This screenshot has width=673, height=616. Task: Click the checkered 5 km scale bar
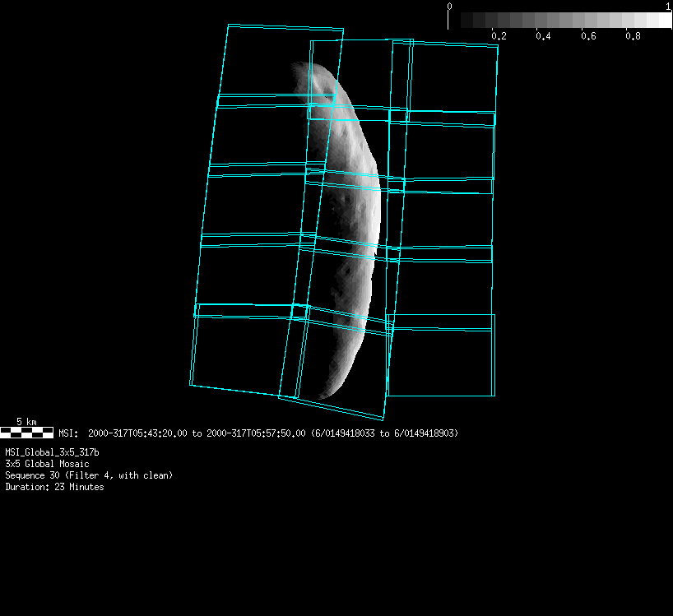26,432
